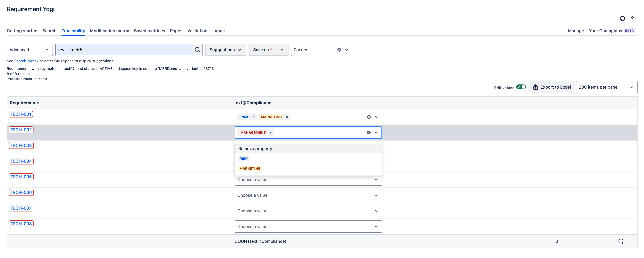Screen dimensions: 644x258
Task: Clear all values in TECH-002 compliance field
Action: [369, 133]
